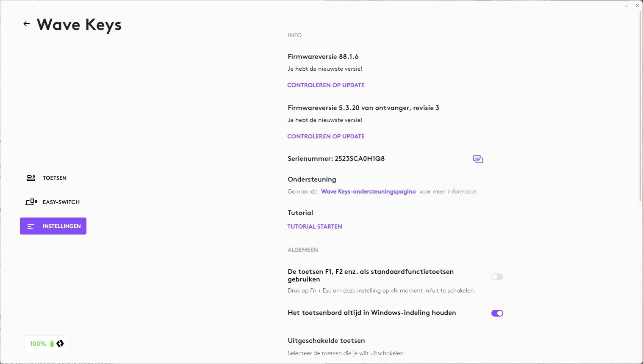
Task: Copy the serial number with the copy icon
Action: [x=478, y=159]
